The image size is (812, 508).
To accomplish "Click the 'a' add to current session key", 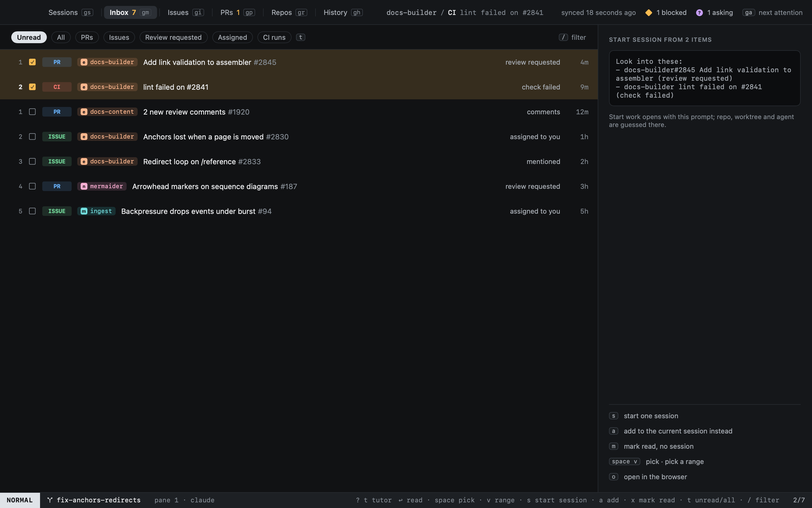I will pyautogui.click(x=613, y=431).
